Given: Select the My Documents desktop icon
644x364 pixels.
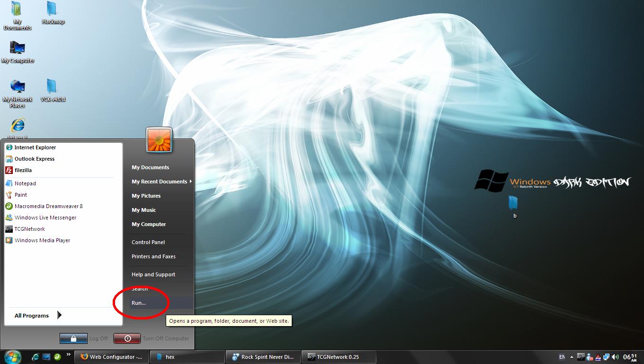Looking at the screenshot, I should (x=17, y=16).
